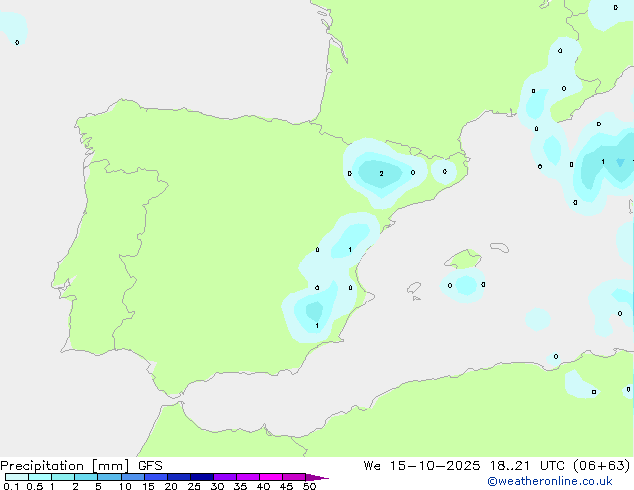634x490 pixels.
Task: Click the '2' precipitation value over northeastern Spain
Action: tap(381, 173)
